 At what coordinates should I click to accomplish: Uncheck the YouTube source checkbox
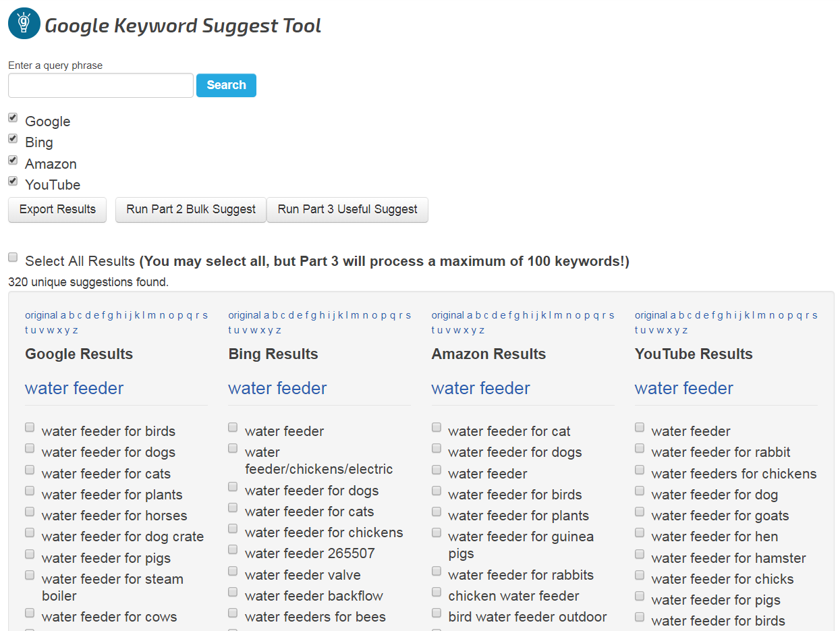pos(13,182)
